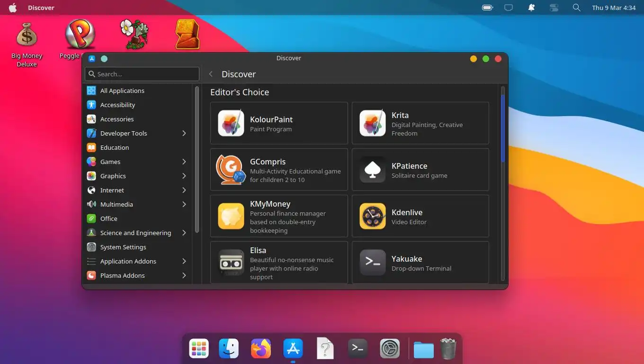Select the Education category label

point(115,147)
